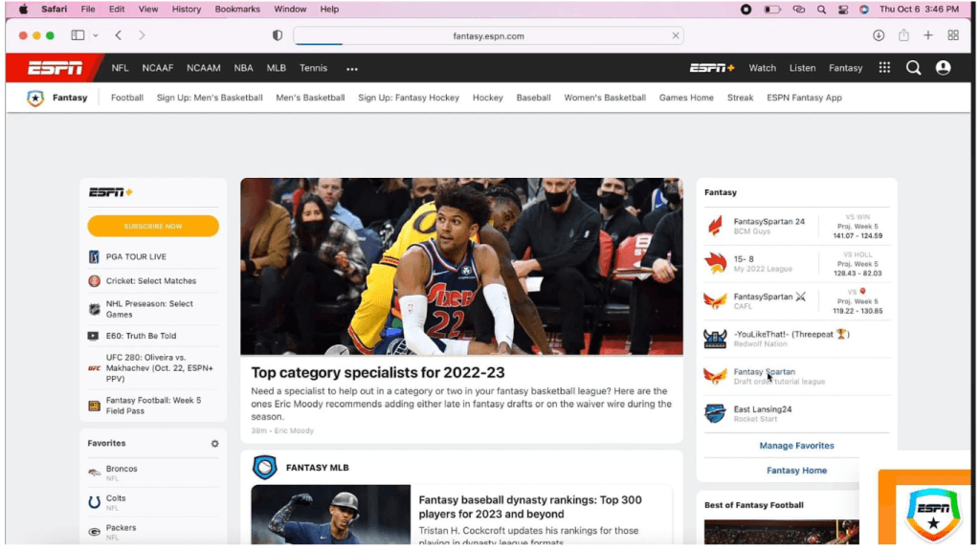
Task: Click the SUBSCRIBE NOW button
Action: (153, 226)
